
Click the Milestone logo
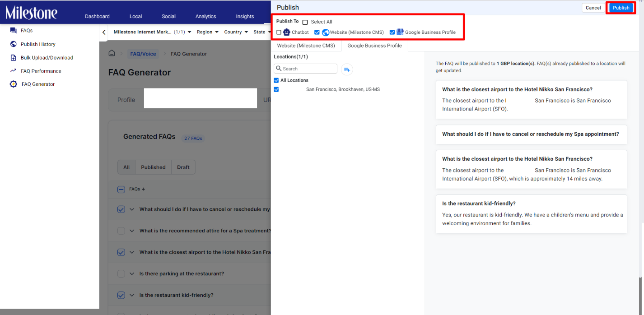[32, 13]
